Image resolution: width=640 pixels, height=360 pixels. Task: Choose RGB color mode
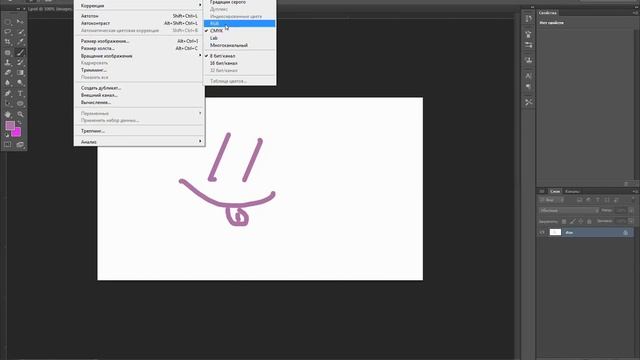point(240,23)
